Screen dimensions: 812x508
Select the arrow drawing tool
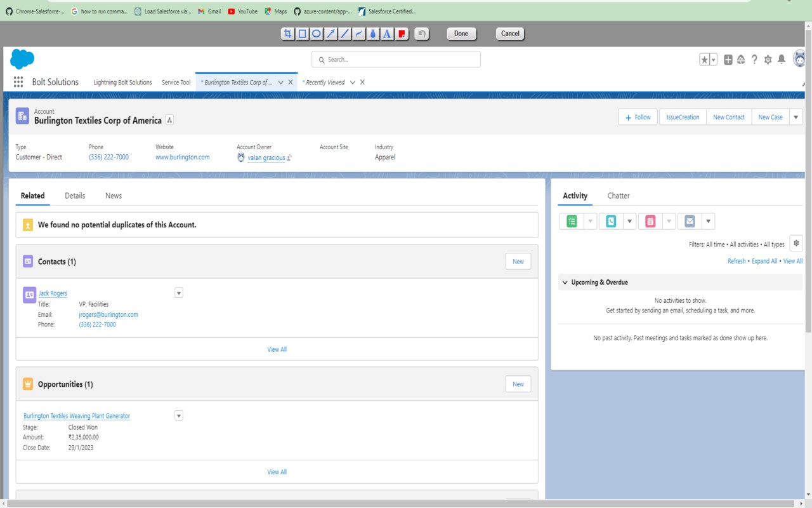[x=331, y=34]
